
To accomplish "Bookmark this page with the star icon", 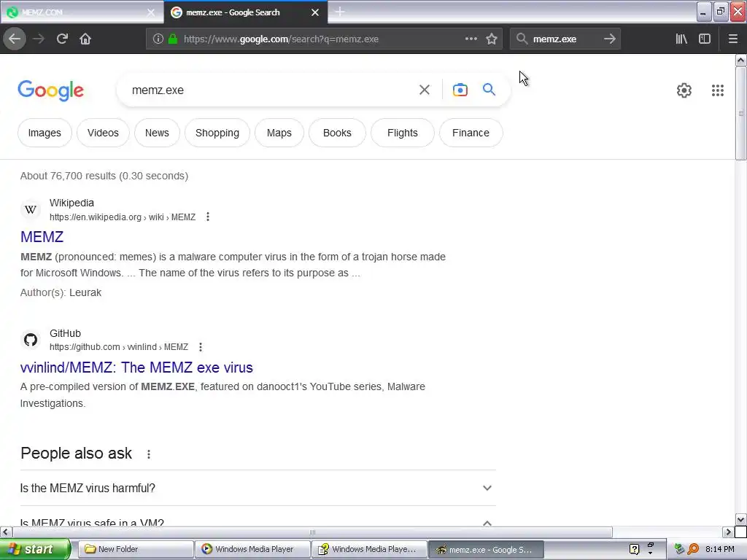I will coord(492,39).
